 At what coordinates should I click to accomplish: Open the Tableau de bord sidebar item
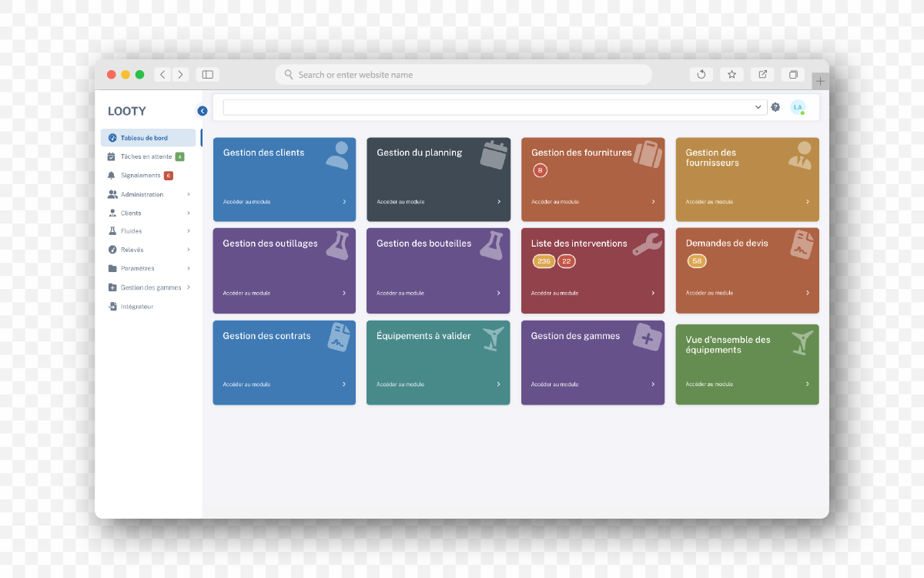coord(148,138)
